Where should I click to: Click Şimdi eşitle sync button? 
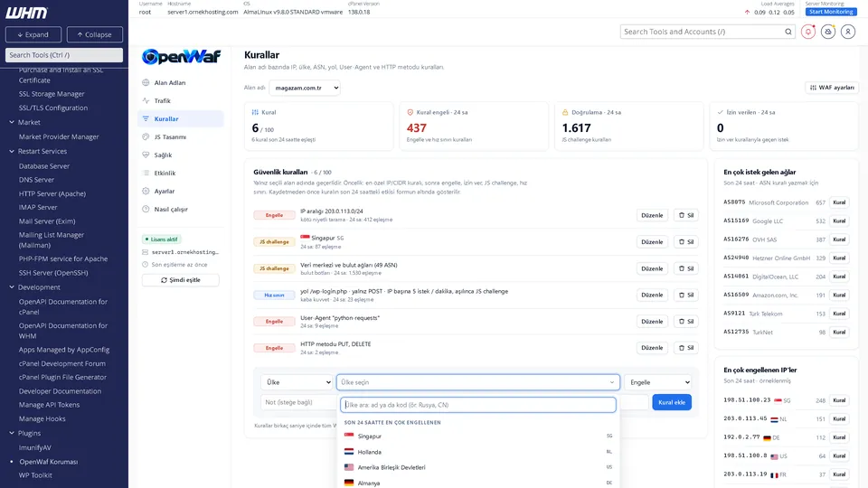(181, 280)
